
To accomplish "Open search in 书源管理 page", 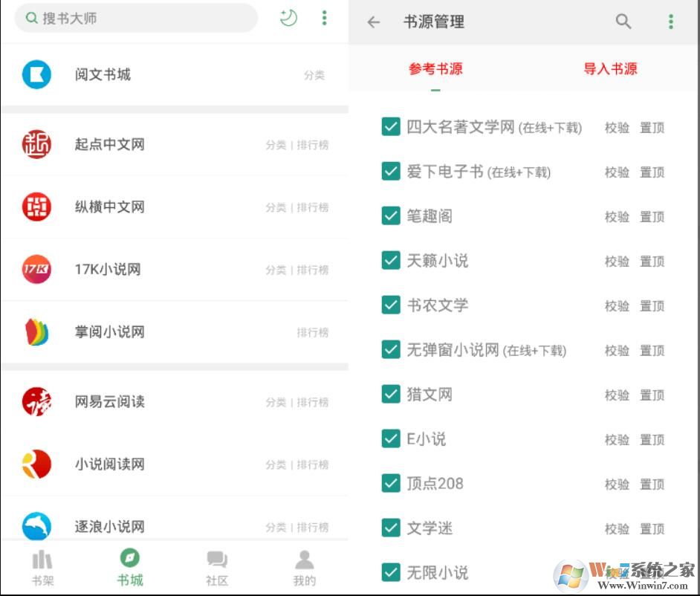I will click(623, 22).
